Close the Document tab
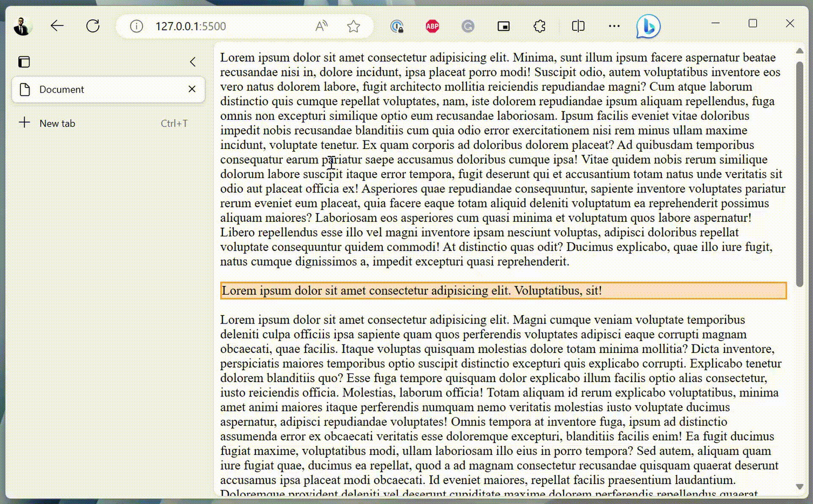Viewport: 813px width, 504px height. coord(192,89)
